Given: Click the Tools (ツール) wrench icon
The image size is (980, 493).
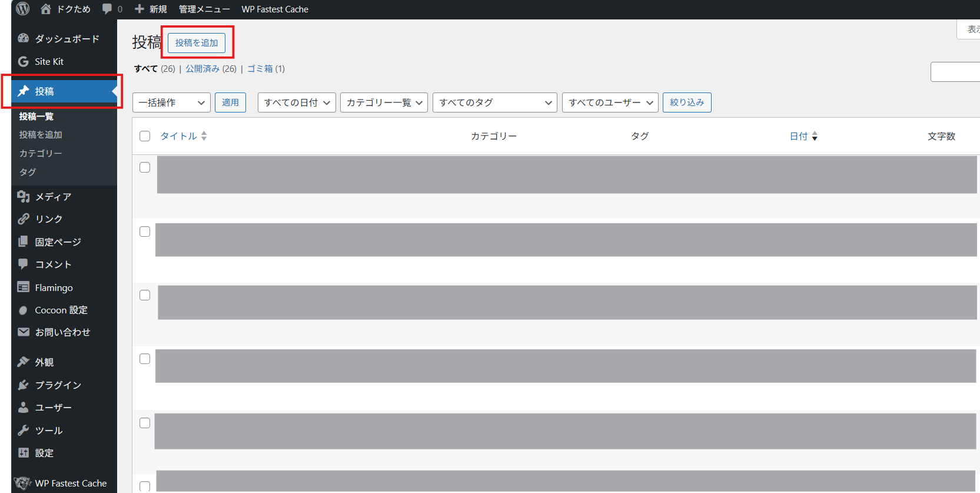Looking at the screenshot, I should [24, 430].
